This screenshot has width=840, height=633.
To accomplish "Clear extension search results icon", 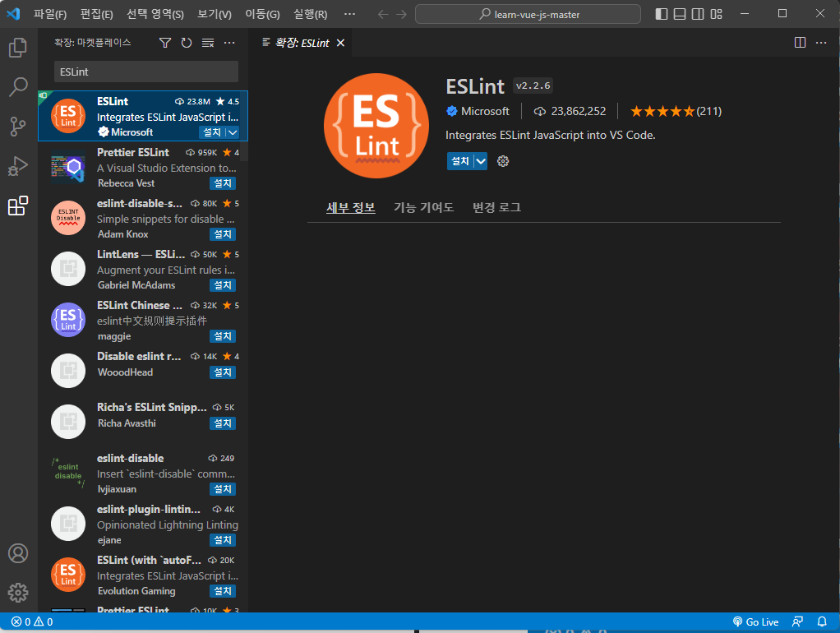I will coord(208,43).
